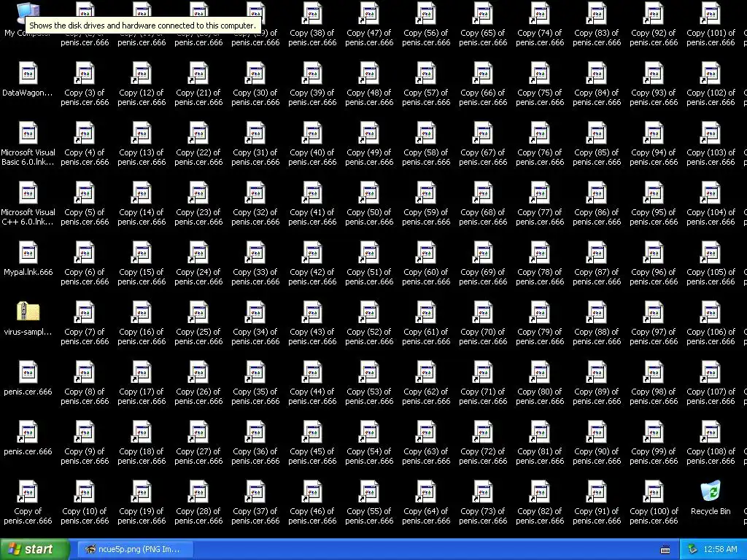Select the Copy (41) shortcut icon
The height and width of the screenshot is (560, 747).
pos(312,193)
